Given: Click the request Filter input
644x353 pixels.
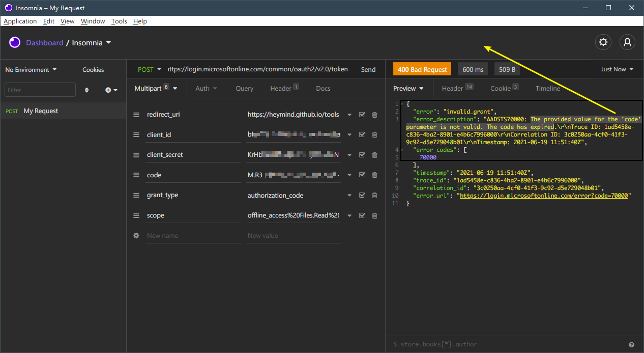Looking at the screenshot, I should 40,90.
